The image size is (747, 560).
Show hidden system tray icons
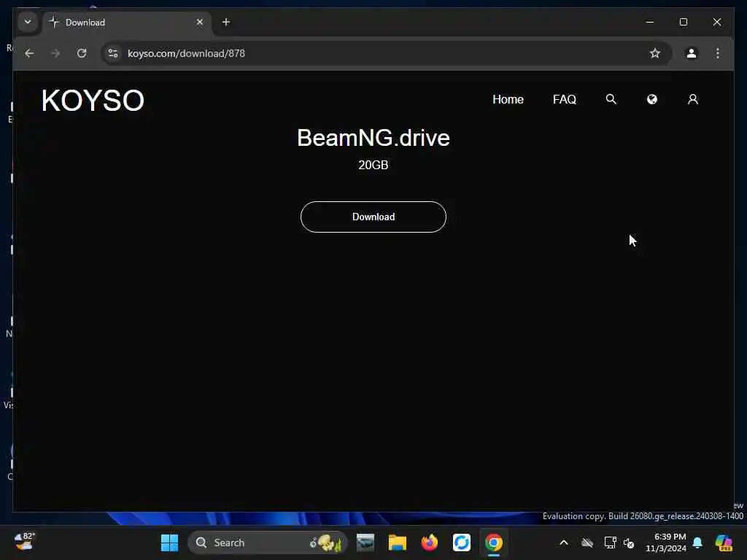[x=564, y=542]
